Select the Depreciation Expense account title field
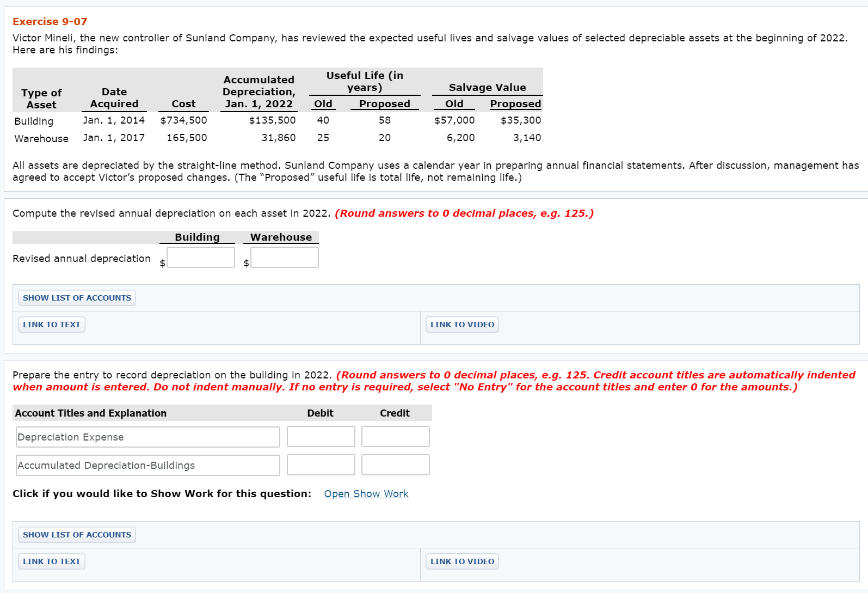Viewport: 868px width, 593px height. (148, 437)
